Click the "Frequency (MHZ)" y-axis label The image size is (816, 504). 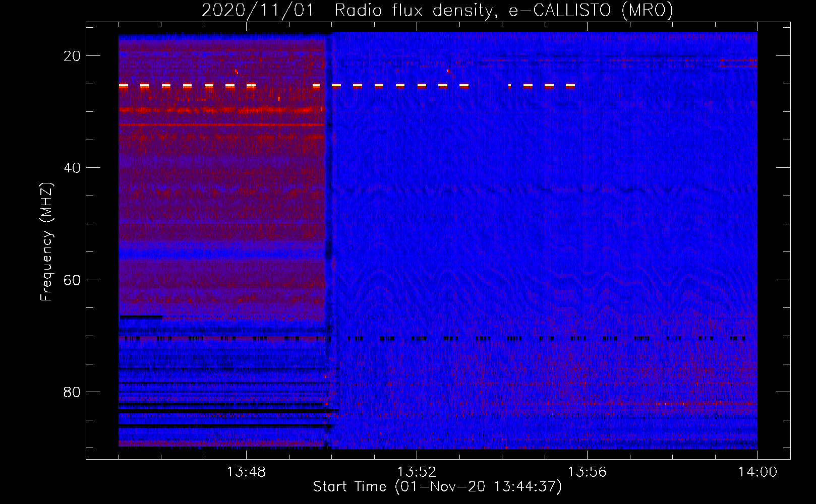click(x=46, y=242)
